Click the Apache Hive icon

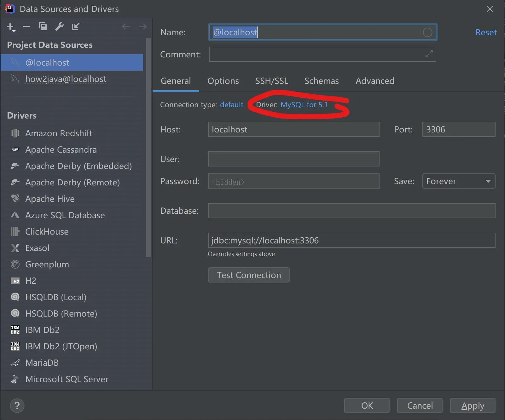(15, 199)
